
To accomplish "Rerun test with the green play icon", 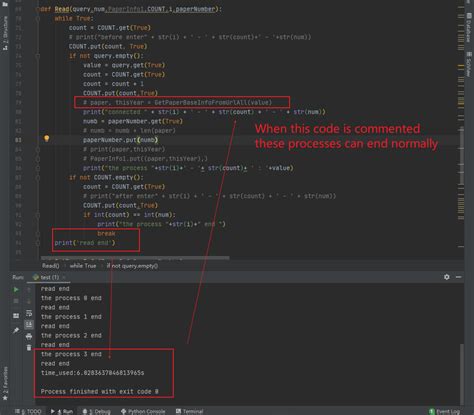I will coord(16,290).
